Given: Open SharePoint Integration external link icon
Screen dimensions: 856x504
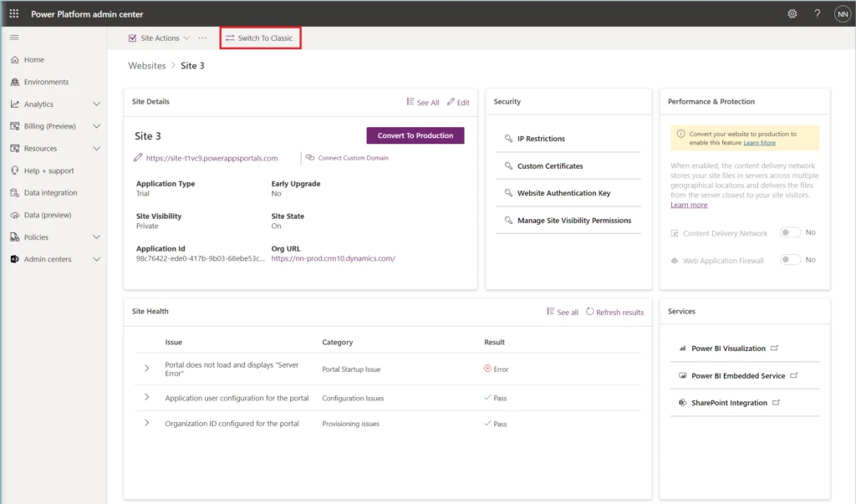Looking at the screenshot, I should (775, 403).
